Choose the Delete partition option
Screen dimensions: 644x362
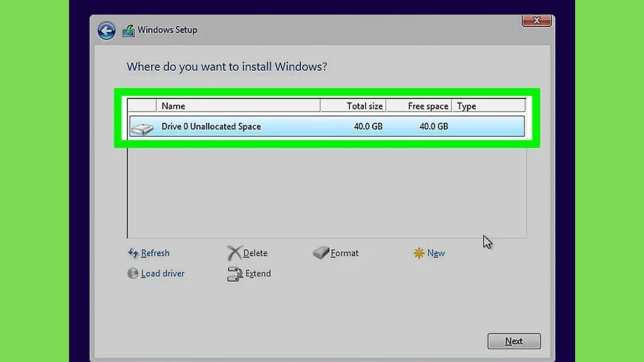click(x=255, y=253)
